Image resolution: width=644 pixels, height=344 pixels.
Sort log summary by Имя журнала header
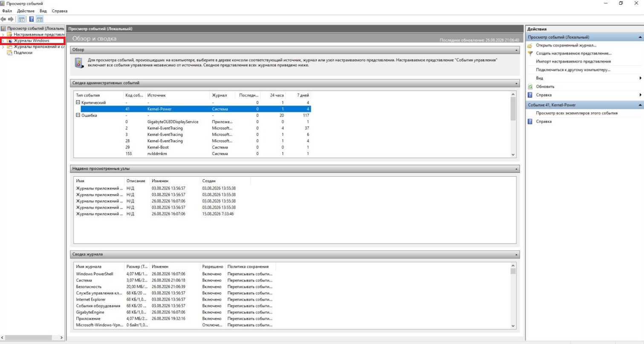[99, 267]
